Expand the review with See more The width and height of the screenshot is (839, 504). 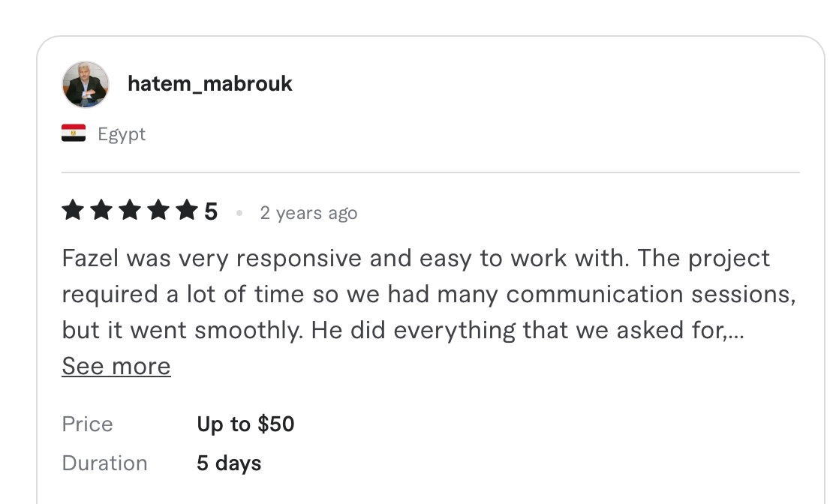tap(116, 366)
